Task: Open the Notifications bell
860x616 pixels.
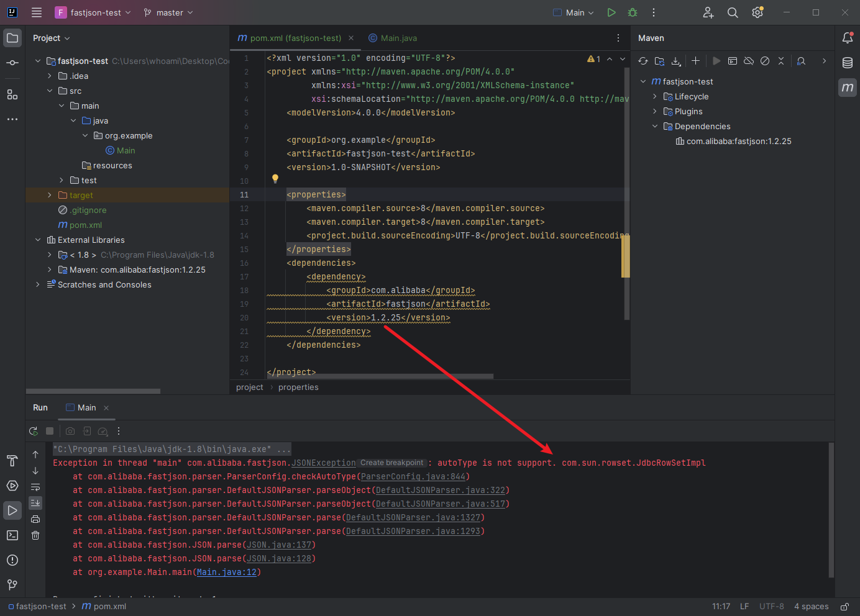Action: coord(848,38)
